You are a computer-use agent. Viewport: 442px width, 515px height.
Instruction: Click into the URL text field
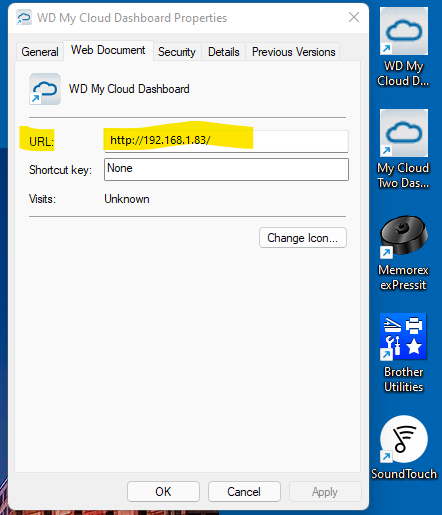[x=226, y=141]
